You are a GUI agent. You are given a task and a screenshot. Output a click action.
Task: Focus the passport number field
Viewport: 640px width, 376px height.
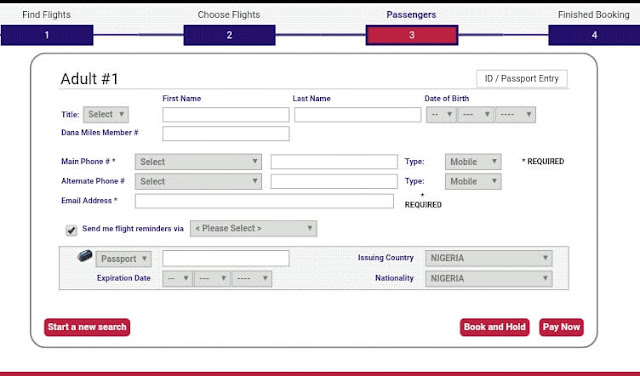[x=226, y=258]
